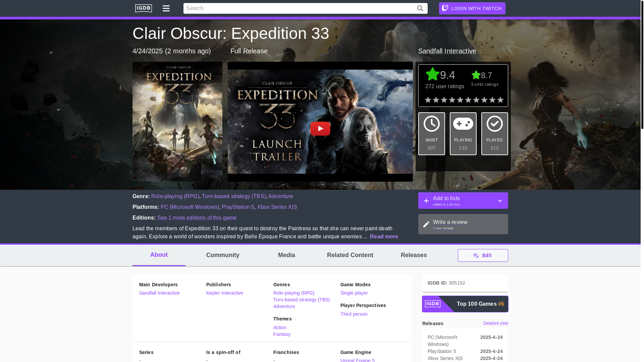The image size is (644, 362).
Task: Rate the game seven stars
Action: pyautogui.click(x=476, y=100)
